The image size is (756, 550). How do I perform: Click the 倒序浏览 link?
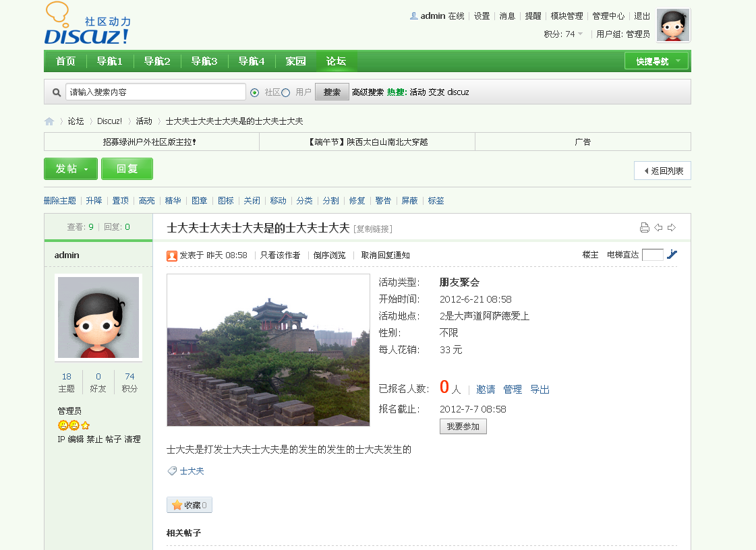329,255
